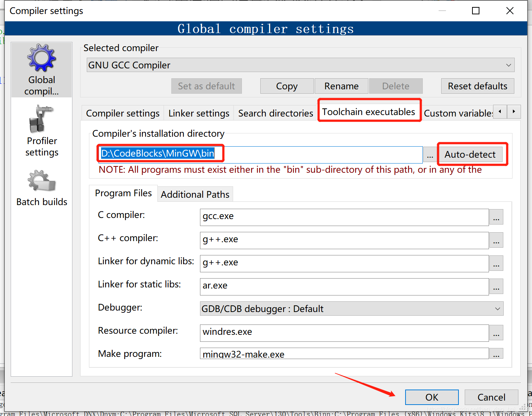Click the C++ compiler g++.exe field
The image size is (532, 416).
pyautogui.click(x=344, y=240)
